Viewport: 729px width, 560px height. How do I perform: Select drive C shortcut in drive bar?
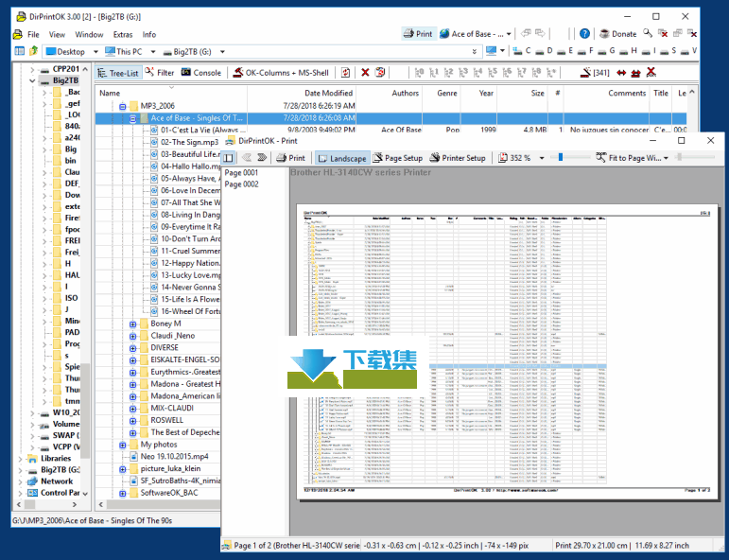522,51
